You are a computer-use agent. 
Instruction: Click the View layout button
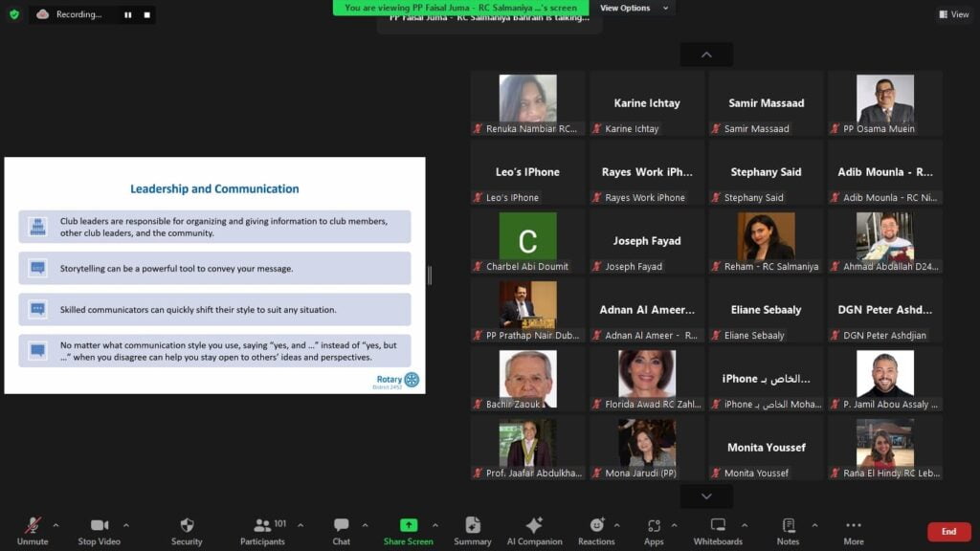click(954, 14)
